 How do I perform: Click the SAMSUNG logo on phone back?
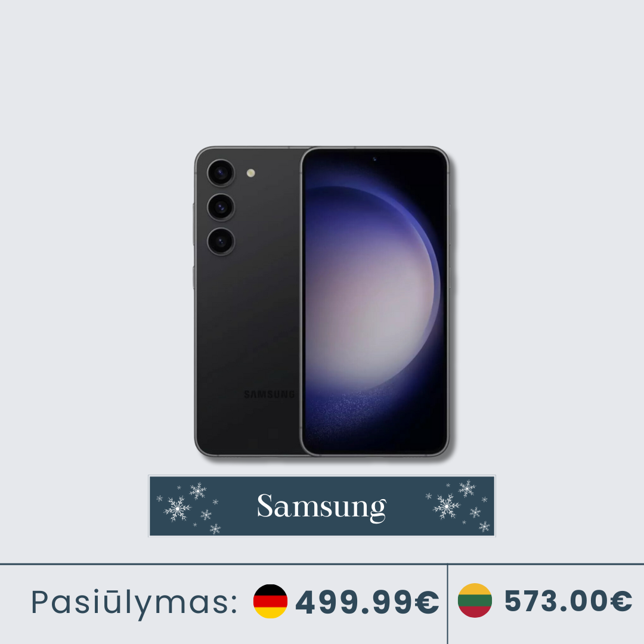pos(270,394)
